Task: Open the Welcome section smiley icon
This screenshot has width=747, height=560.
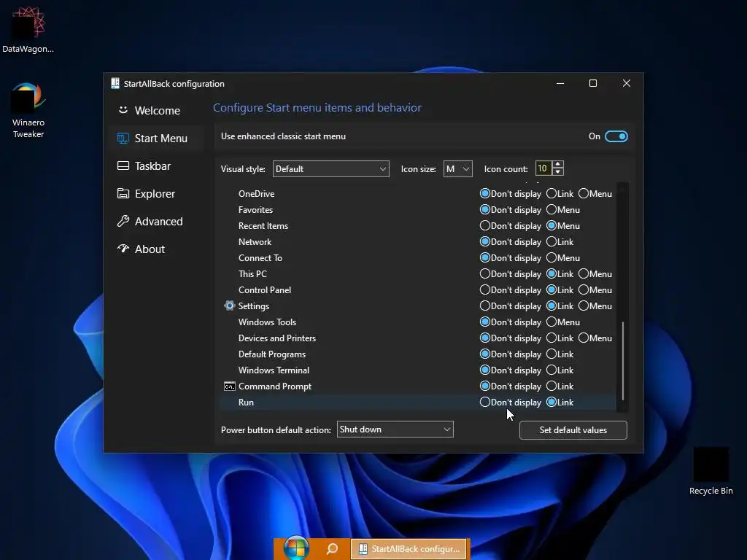Action: coord(123,110)
